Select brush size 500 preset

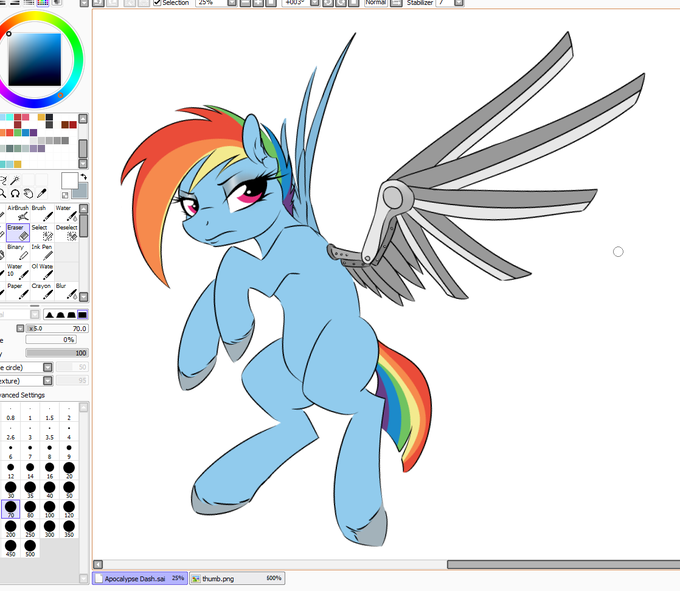click(x=30, y=548)
